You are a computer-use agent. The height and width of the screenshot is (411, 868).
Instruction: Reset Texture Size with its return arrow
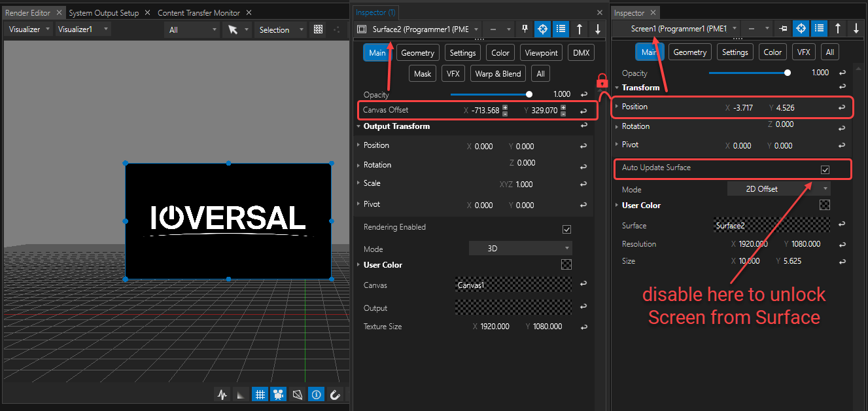coord(583,327)
